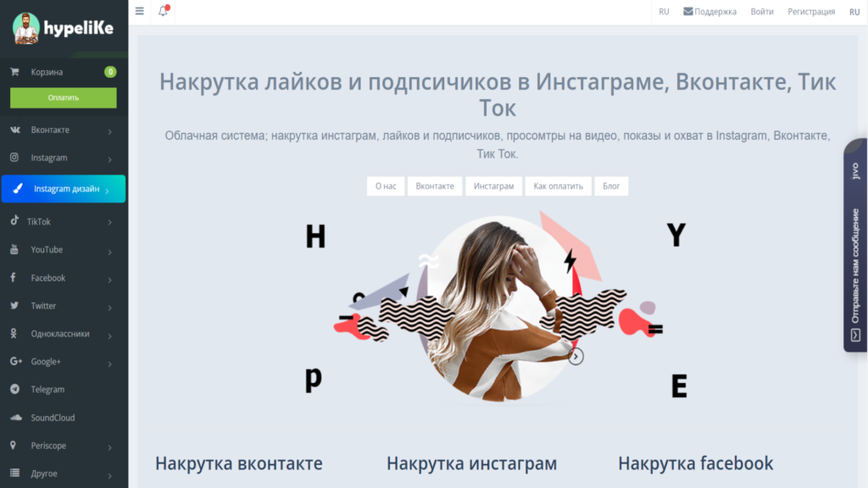Expand the Google+ submenu chevron
The image size is (868, 488).
[x=110, y=363]
